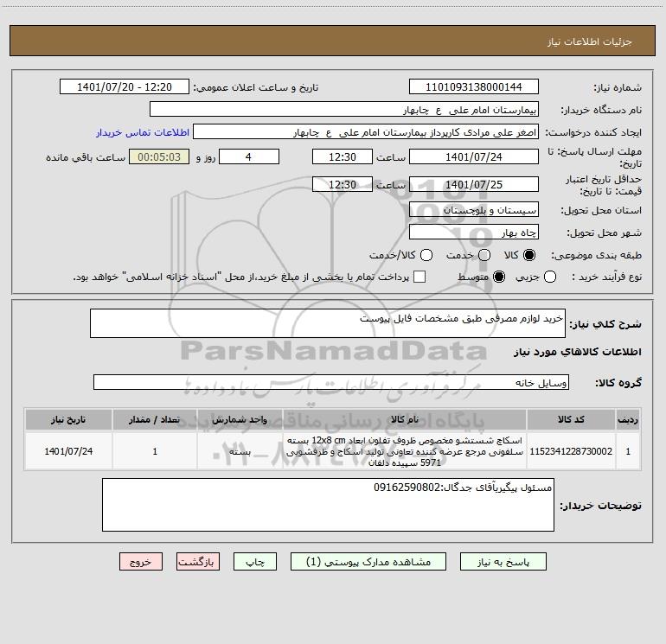This screenshot has height=644, width=666.
Task: Click the 'ردیف' column header
Action: point(628,419)
